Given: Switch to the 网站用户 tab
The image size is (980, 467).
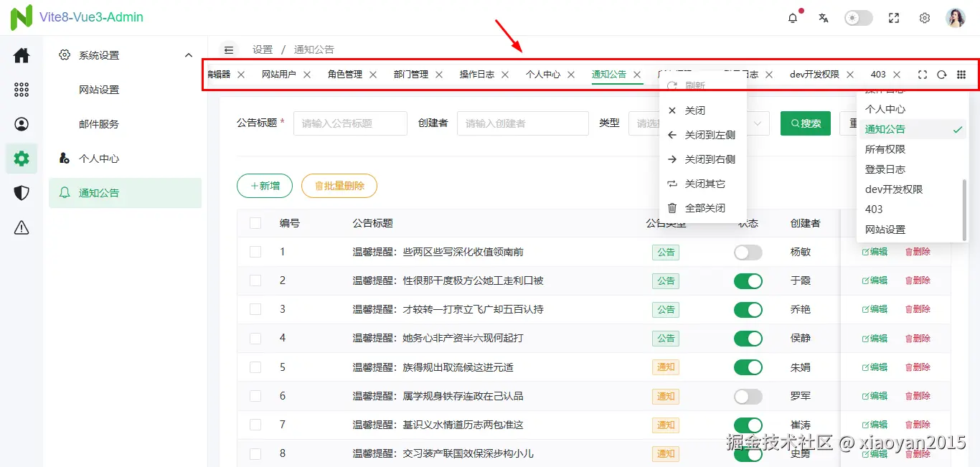Looking at the screenshot, I should [278, 75].
